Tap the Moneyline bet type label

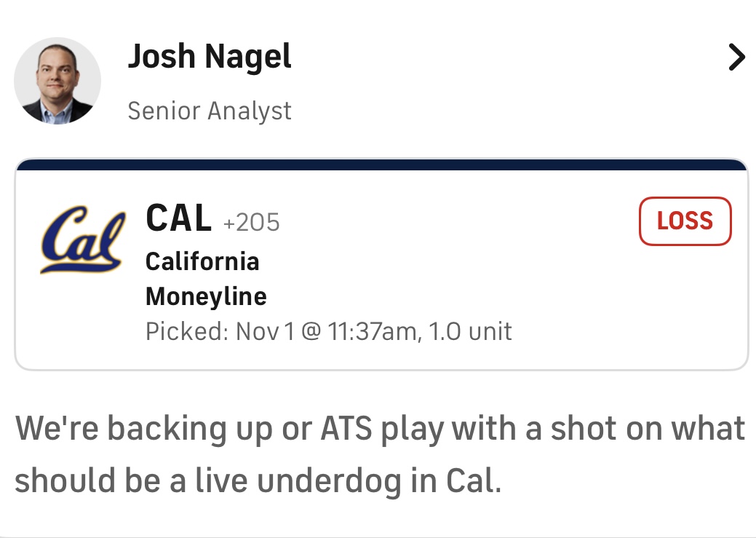click(206, 296)
